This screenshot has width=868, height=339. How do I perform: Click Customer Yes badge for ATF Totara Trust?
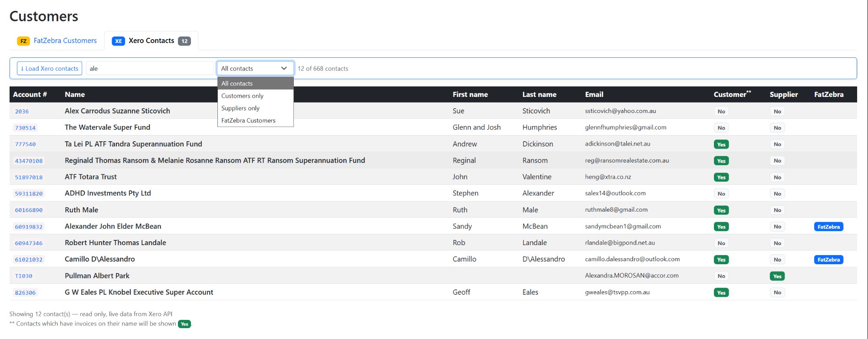pos(721,177)
